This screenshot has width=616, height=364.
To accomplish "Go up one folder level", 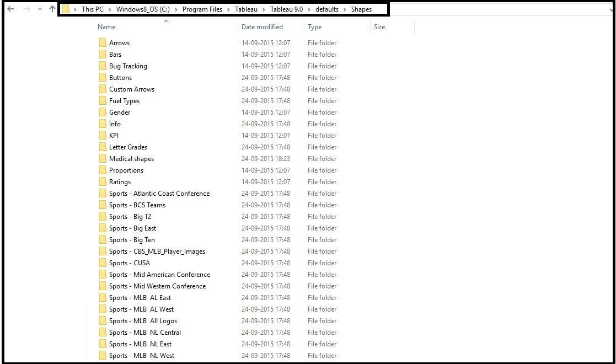I will [52, 9].
